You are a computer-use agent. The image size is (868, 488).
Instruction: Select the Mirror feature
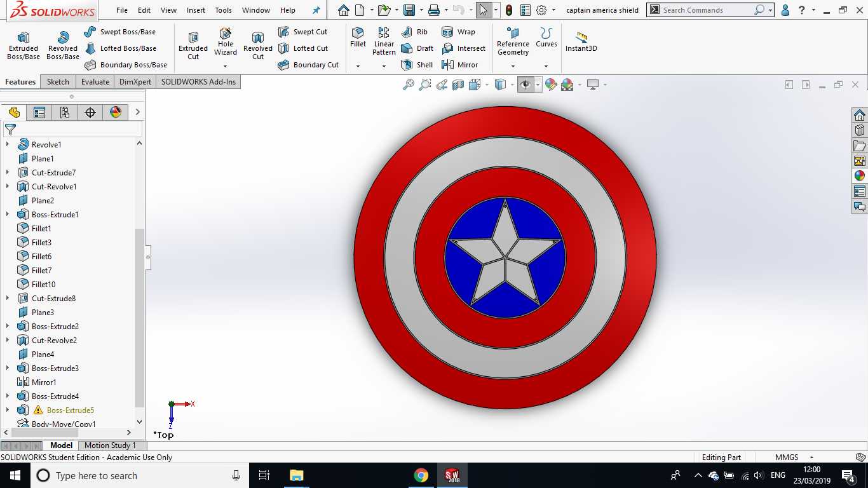pos(459,65)
